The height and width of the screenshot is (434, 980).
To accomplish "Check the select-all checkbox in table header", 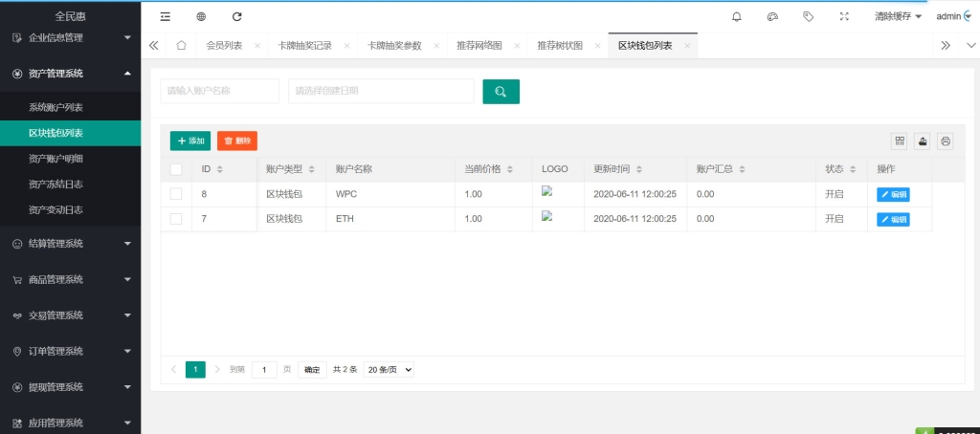I will (176, 169).
